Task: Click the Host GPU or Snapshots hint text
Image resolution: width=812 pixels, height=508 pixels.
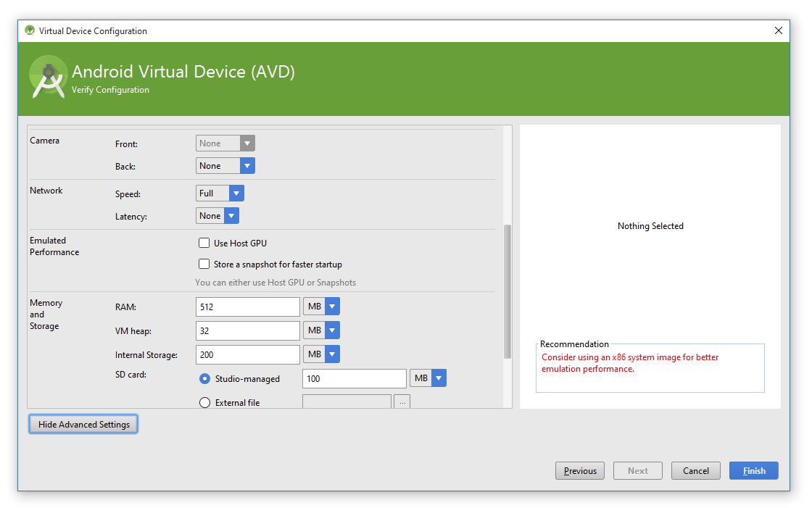Action: coord(275,282)
